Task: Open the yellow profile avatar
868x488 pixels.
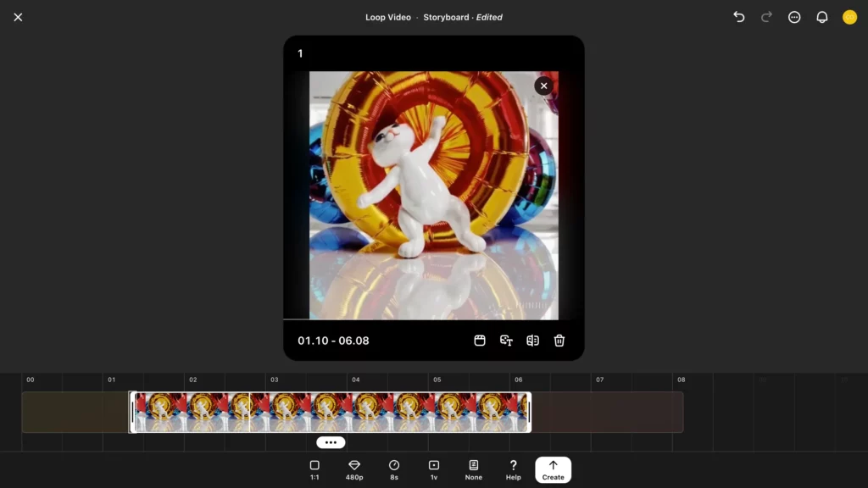Action: 849,17
